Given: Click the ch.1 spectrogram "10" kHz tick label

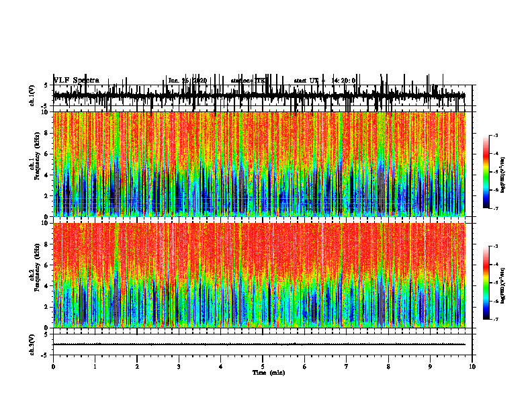Looking at the screenshot, I should coord(46,112).
